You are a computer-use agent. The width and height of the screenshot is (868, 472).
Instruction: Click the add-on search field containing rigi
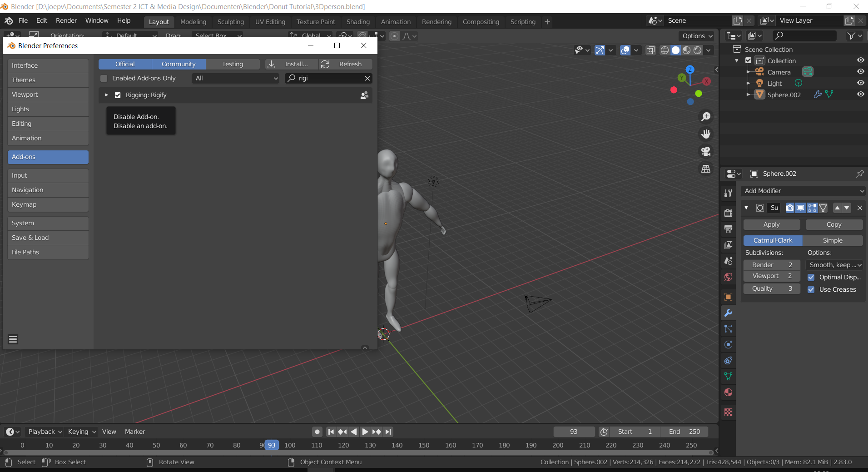click(x=328, y=78)
